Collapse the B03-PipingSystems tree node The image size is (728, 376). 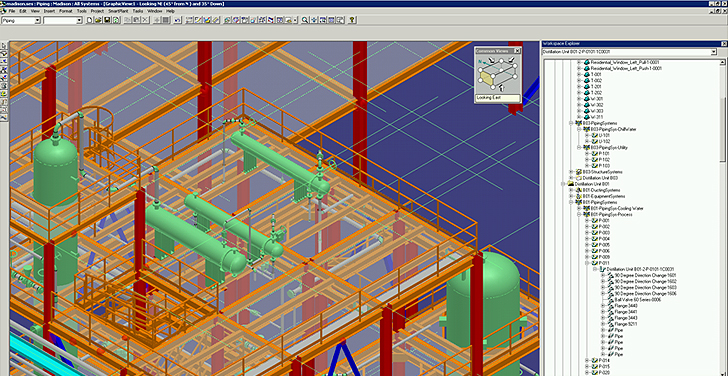pyautogui.click(x=571, y=123)
